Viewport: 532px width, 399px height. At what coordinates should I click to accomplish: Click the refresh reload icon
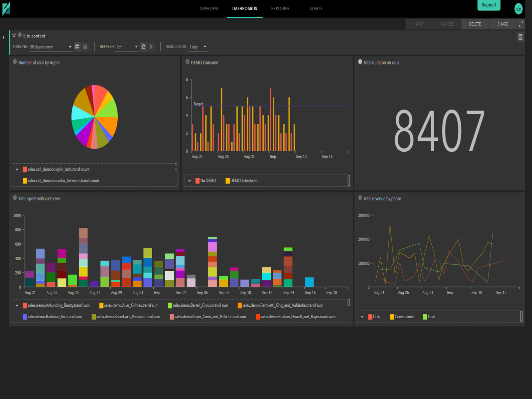[143, 47]
